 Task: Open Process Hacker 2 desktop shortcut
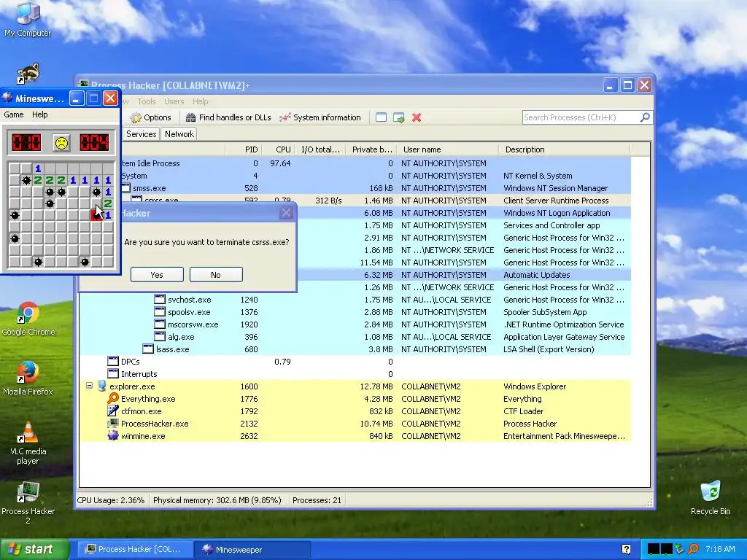click(x=28, y=502)
